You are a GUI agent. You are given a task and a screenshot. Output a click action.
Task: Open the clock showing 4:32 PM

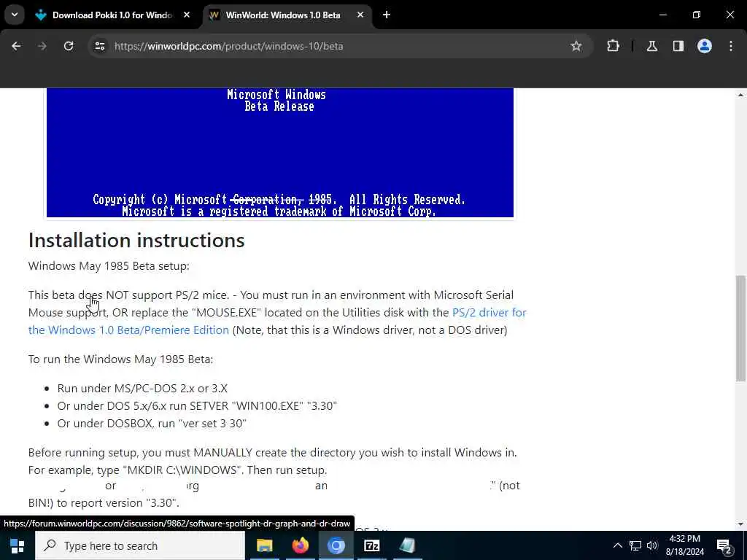(684, 545)
